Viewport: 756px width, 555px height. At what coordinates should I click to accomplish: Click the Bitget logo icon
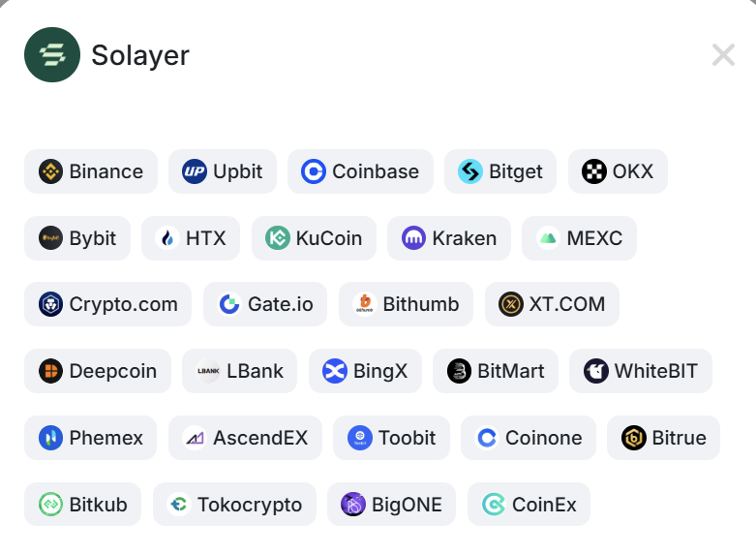[x=470, y=171]
